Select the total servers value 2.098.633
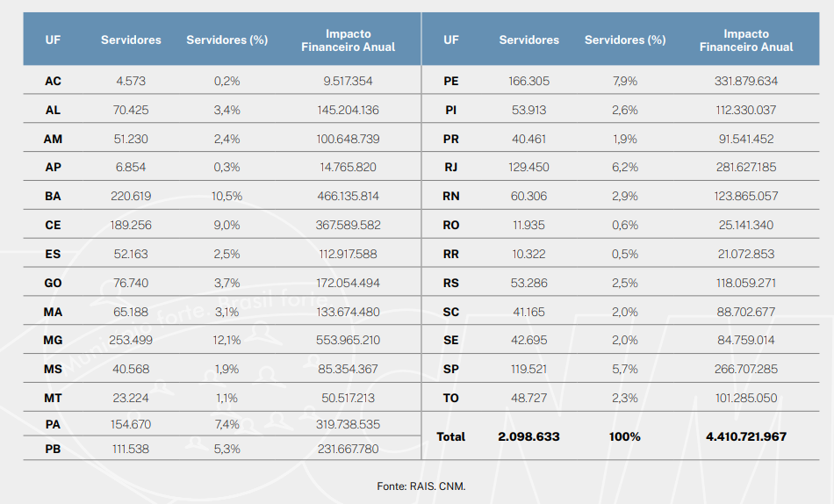 tap(528, 436)
